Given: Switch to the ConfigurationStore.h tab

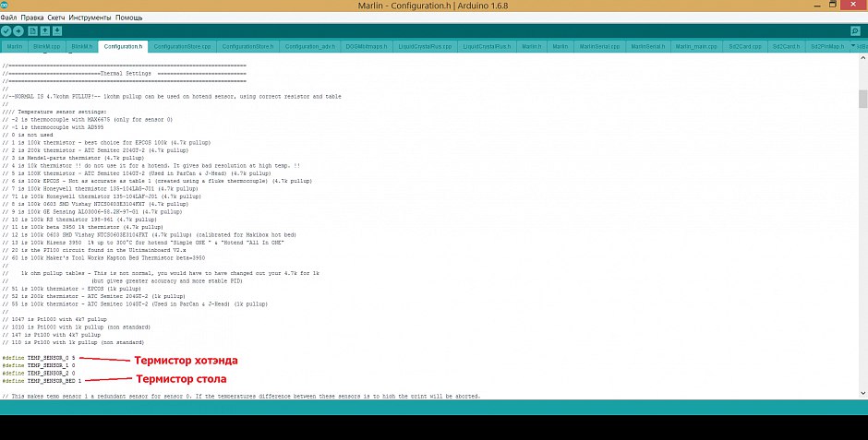Looking at the screenshot, I should pyautogui.click(x=247, y=46).
